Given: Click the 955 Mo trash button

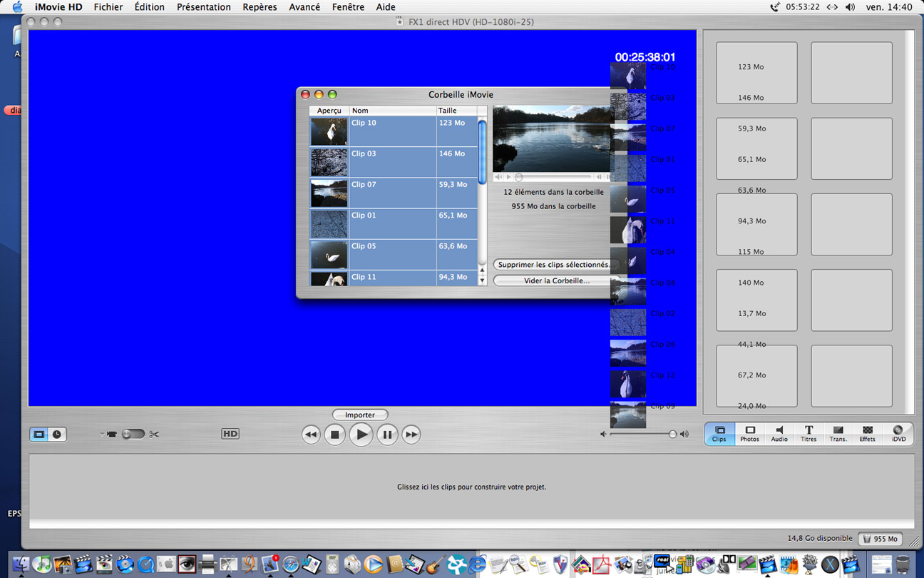Looking at the screenshot, I should pos(881,539).
